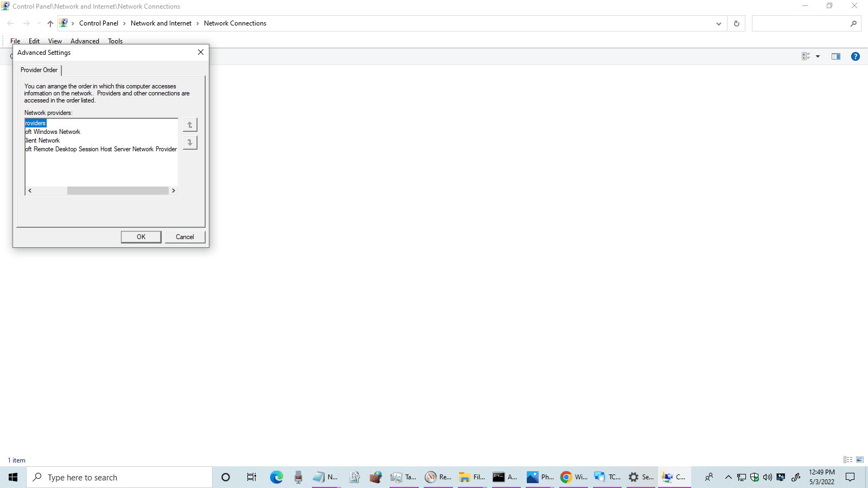Open Google Chrome from the taskbar
Image resolution: width=868 pixels, height=488 pixels.
574,477
